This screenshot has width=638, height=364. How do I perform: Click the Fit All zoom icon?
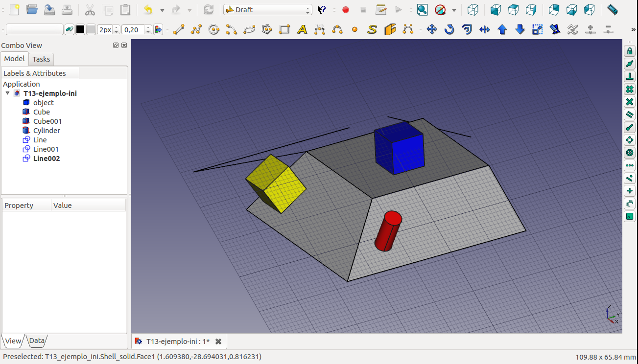tap(422, 10)
